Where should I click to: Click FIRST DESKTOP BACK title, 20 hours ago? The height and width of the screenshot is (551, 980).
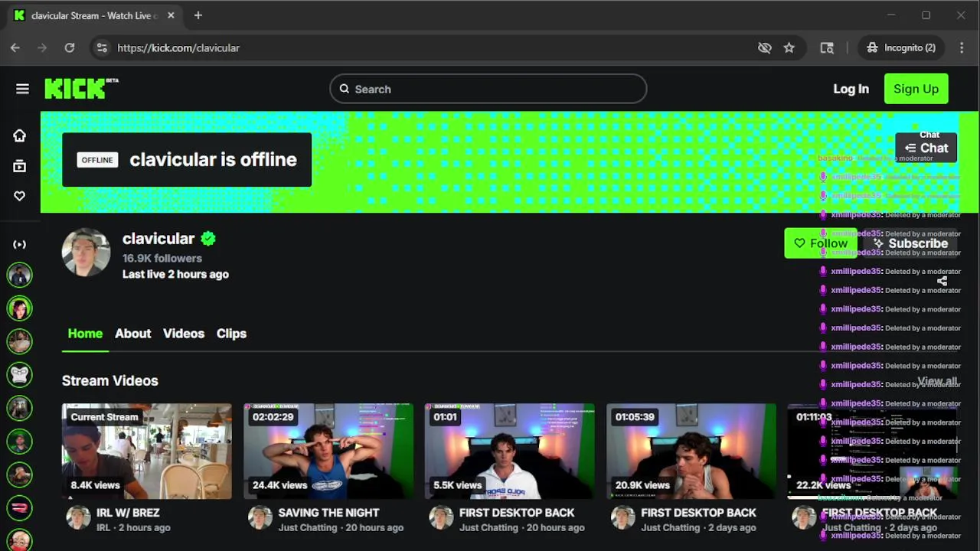[517, 513]
